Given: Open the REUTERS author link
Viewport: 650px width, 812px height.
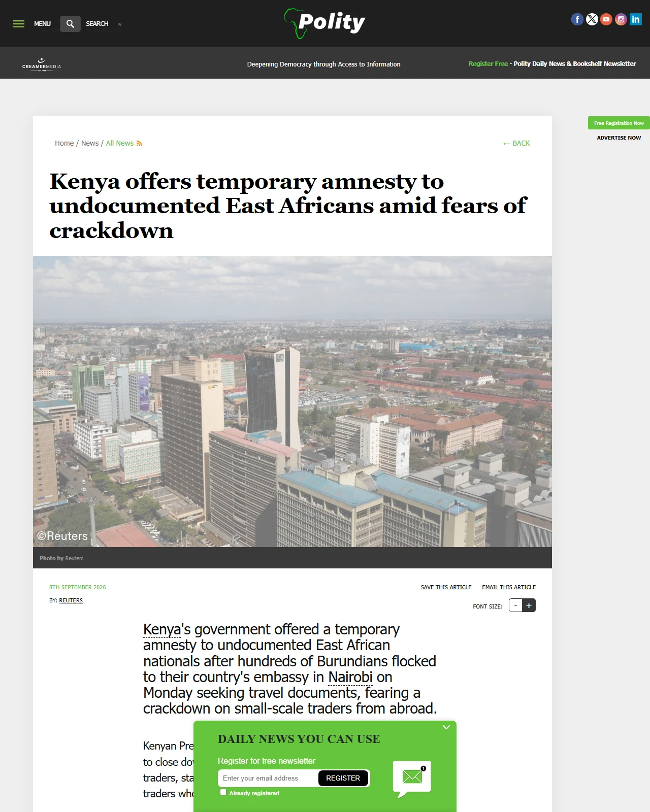Looking at the screenshot, I should coord(71,600).
